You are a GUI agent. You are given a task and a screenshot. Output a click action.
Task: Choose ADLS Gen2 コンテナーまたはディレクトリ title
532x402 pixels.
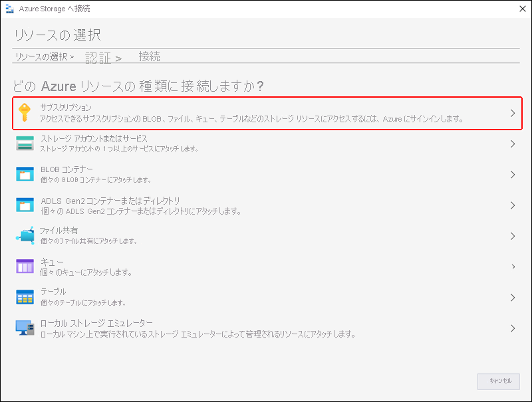pyautogui.click(x=110, y=201)
